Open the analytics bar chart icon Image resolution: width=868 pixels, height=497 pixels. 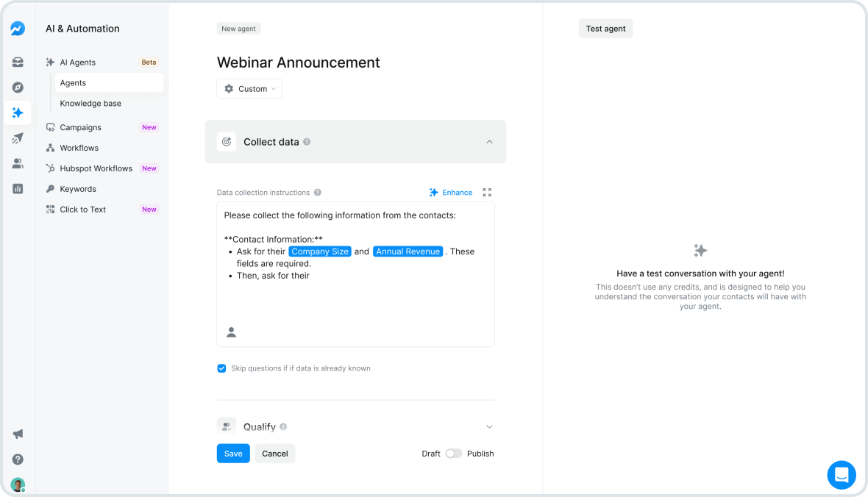(17, 188)
